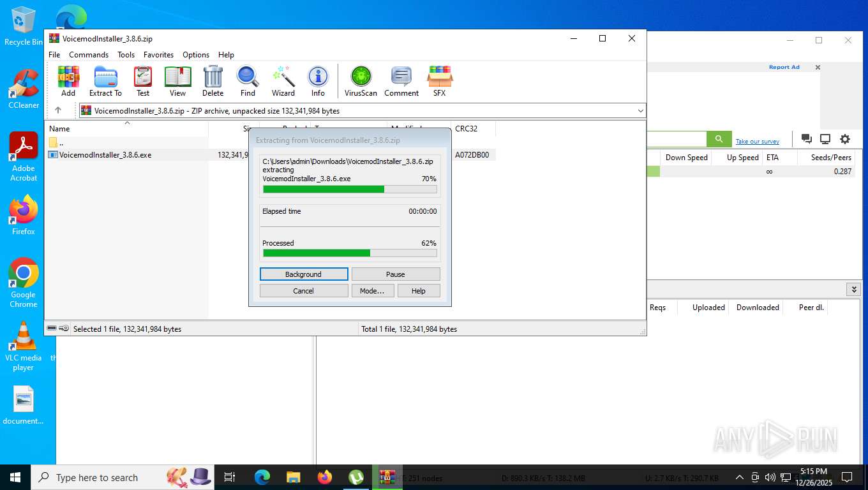Open the Favorites menu
This screenshot has height=490, width=868.
click(x=158, y=55)
